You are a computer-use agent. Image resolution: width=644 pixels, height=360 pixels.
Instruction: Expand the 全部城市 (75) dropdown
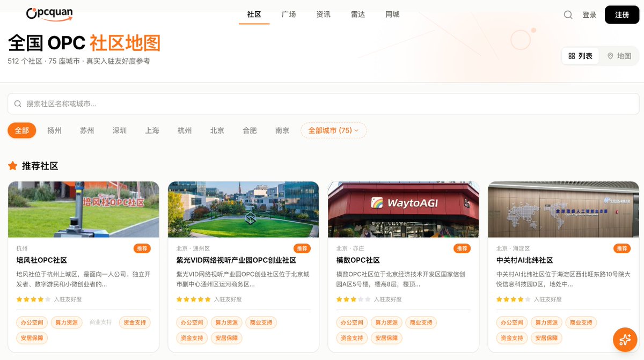(334, 130)
